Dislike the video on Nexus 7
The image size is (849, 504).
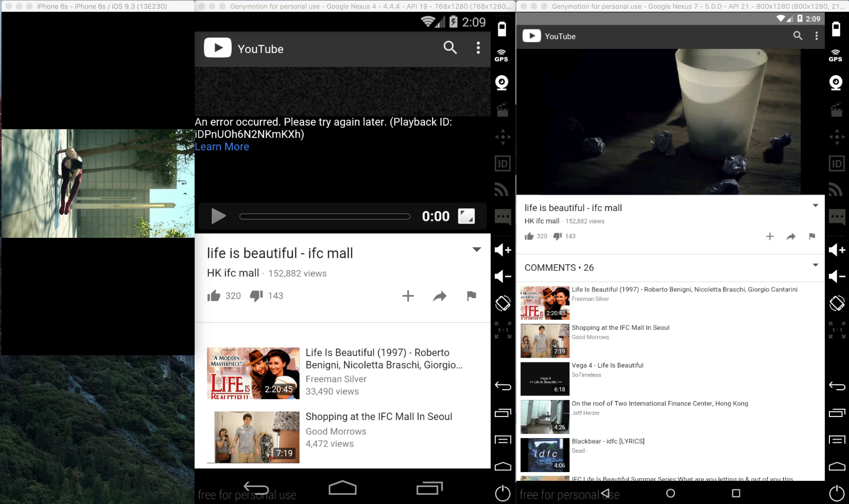tap(557, 236)
